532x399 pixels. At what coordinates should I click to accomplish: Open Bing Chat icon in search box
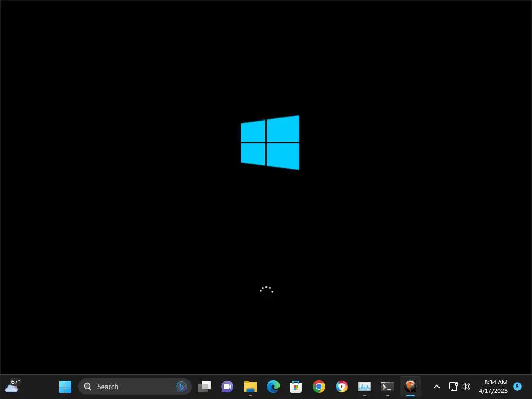click(x=181, y=387)
